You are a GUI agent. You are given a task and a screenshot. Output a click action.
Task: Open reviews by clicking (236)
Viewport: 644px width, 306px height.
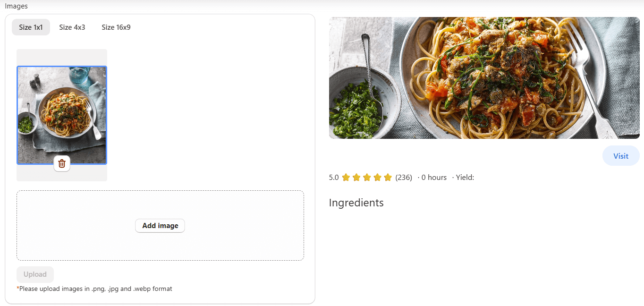tap(403, 177)
